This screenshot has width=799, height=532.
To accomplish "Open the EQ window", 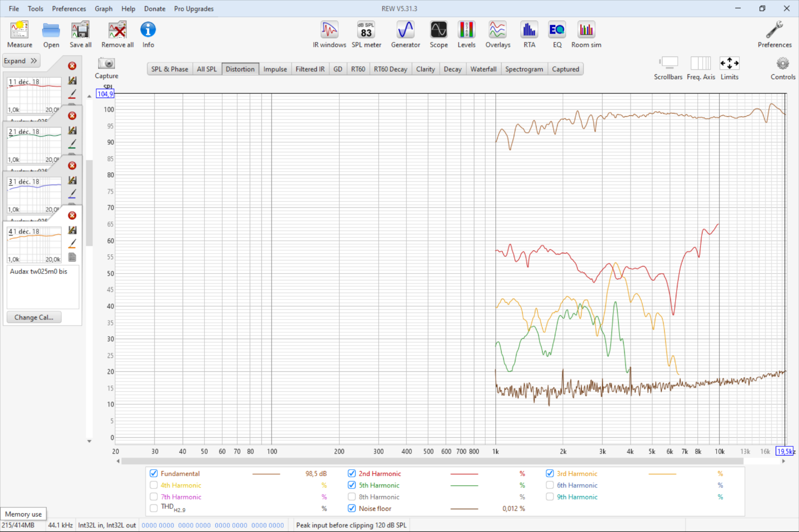I will coord(557,34).
